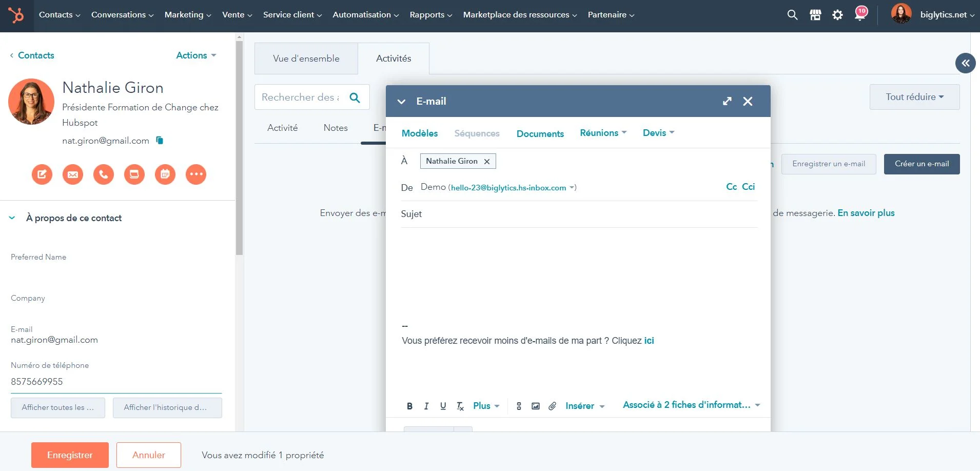Toggle bold formatting in email editor
Screen dimensions: 980x471
(409, 406)
